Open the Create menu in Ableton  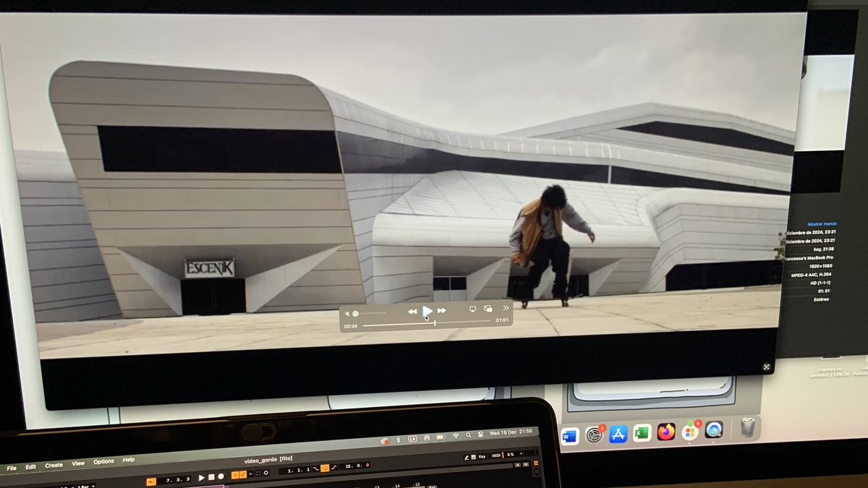[x=54, y=466]
